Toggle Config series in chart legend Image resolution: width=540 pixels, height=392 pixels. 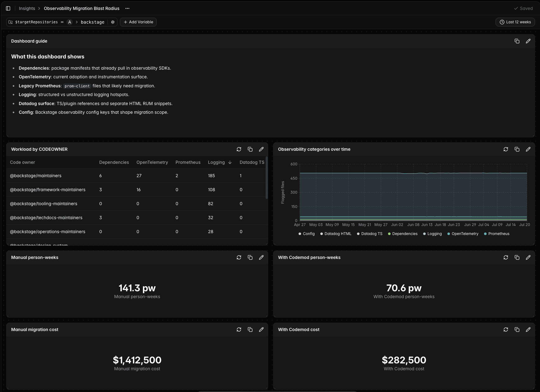point(307,234)
